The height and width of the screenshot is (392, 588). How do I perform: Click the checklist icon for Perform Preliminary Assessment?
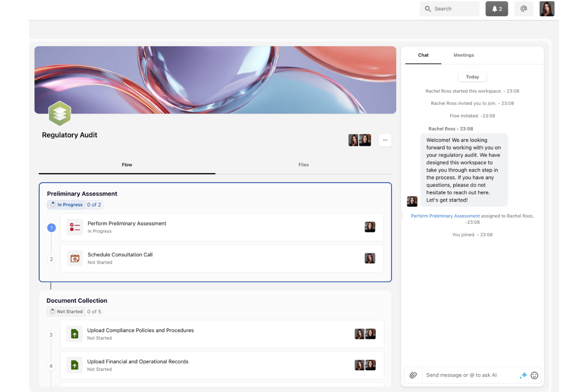(75, 227)
